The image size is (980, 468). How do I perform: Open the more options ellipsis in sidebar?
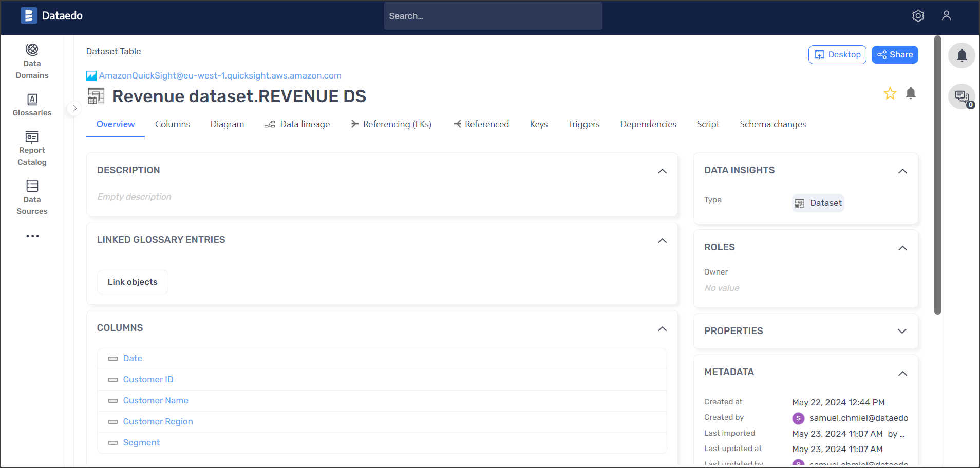pos(32,236)
